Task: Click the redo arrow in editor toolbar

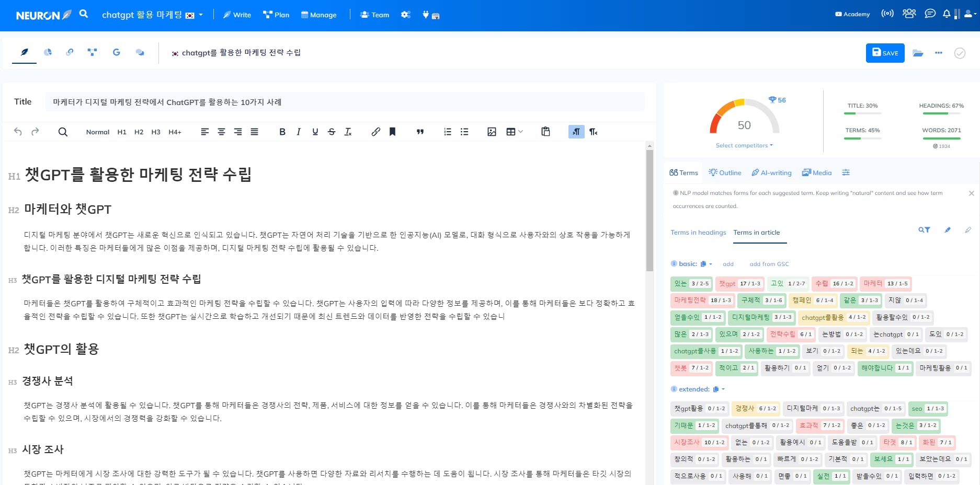Action: pyautogui.click(x=35, y=132)
